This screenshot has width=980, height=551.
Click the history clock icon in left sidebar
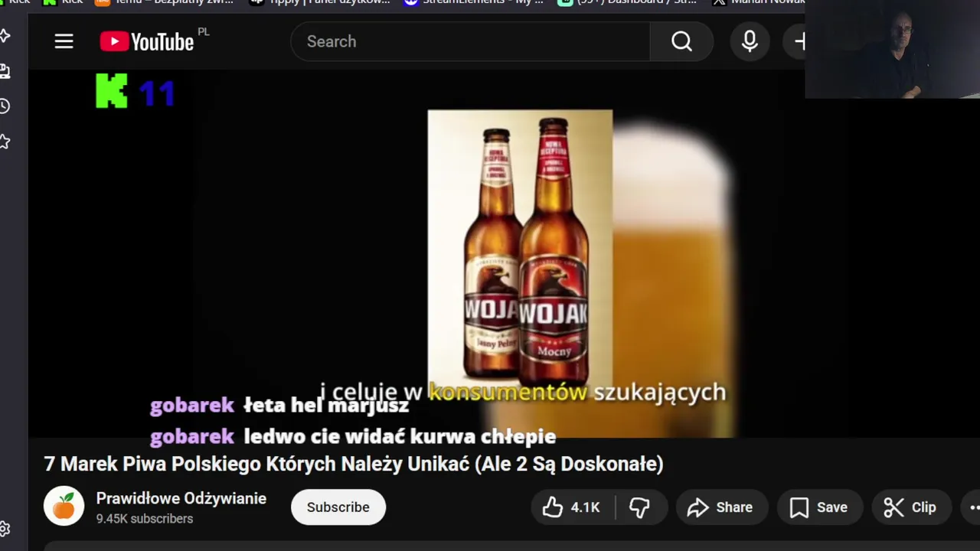click(x=5, y=106)
